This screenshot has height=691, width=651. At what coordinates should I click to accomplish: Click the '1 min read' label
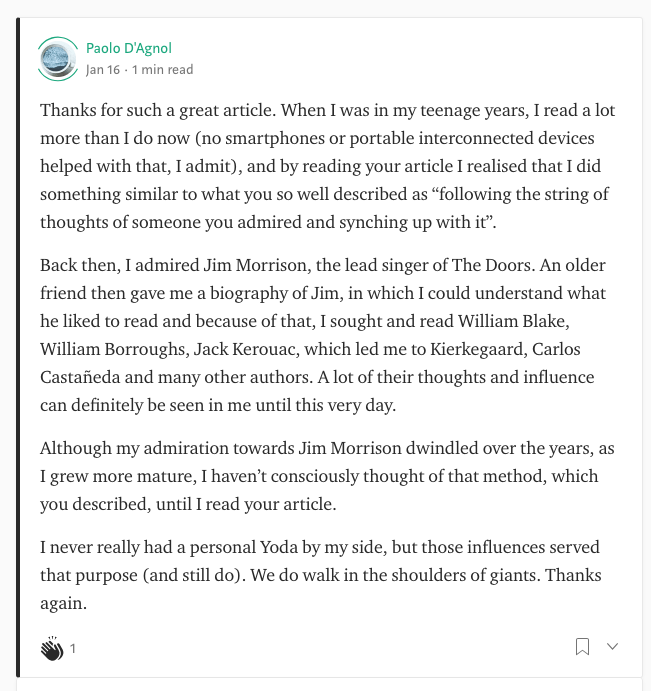coord(163,70)
